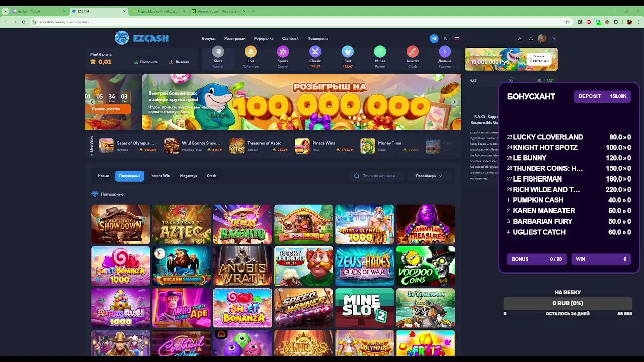This screenshot has height=362, width=644.
Task: Switch to the Яндекс Музыка browser tab
Action: 158,11
